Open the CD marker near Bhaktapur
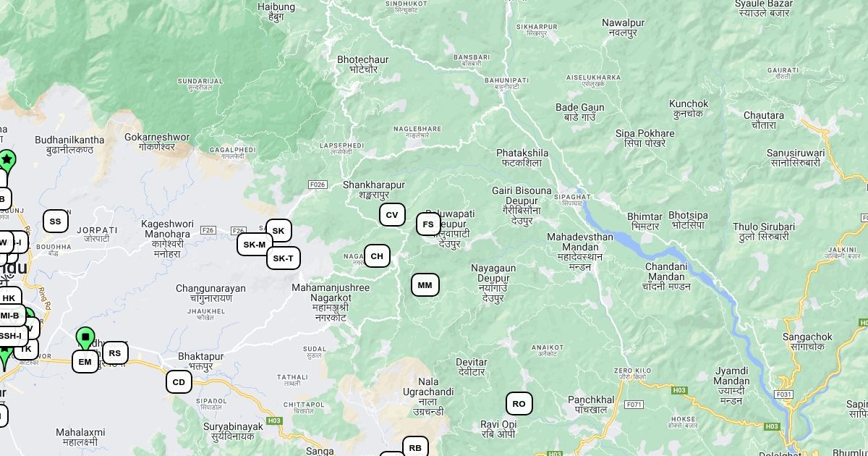868x456 pixels. pyautogui.click(x=179, y=382)
